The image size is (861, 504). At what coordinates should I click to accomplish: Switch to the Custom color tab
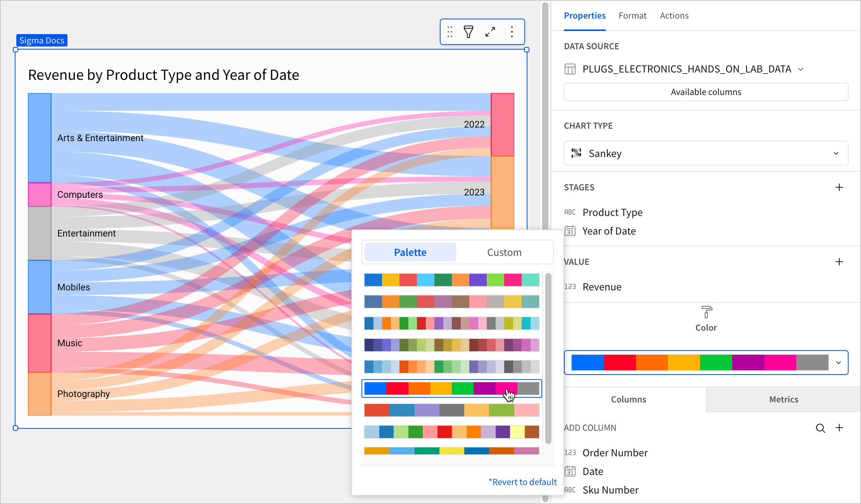click(x=504, y=252)
